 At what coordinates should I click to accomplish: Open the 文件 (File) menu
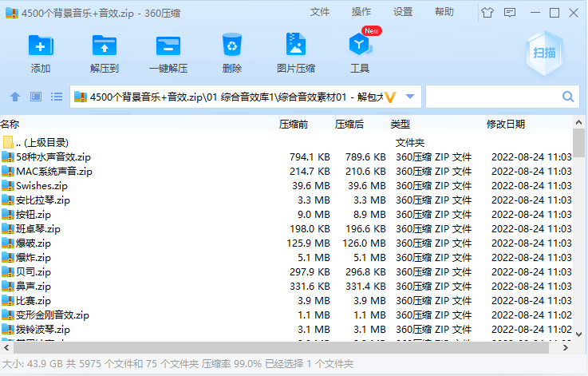pyautogui.click(x=320, y=12)
